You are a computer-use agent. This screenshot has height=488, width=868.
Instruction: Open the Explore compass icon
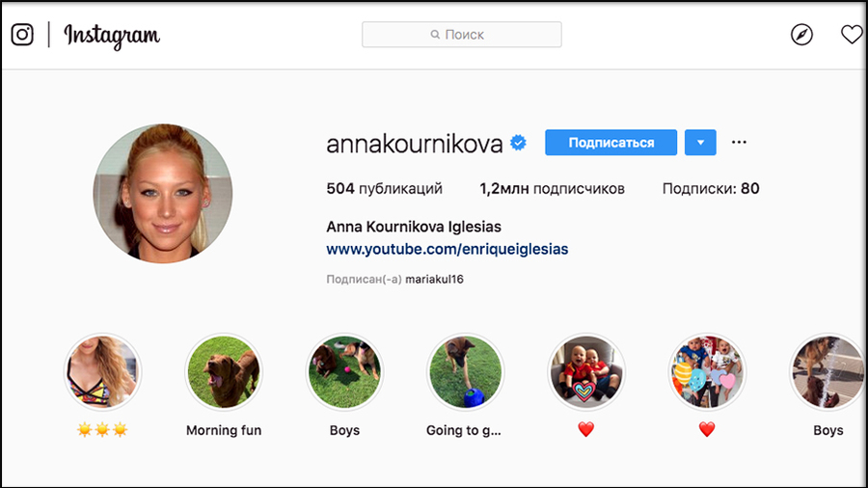pyautogui.click(x=801, y=35)
